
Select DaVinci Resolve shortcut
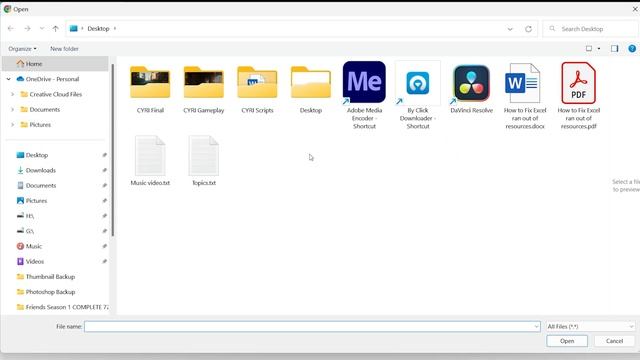point(471,89)
